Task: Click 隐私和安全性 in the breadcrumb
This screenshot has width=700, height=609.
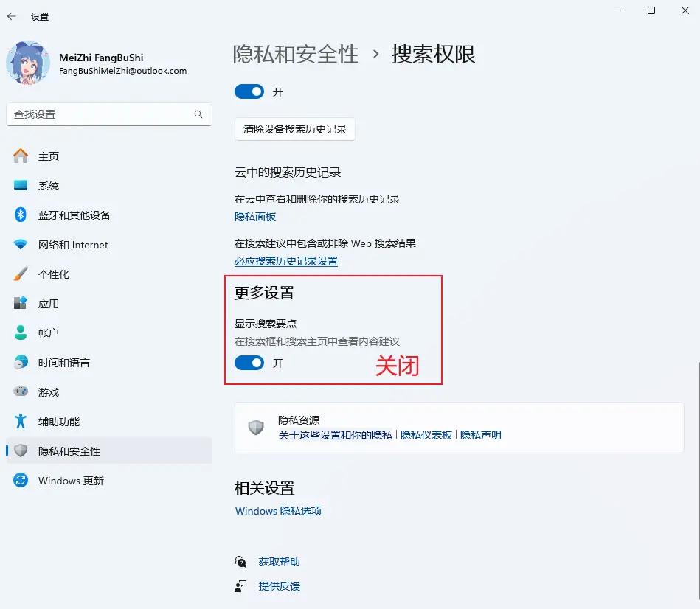Action: [x=296, y=54]
